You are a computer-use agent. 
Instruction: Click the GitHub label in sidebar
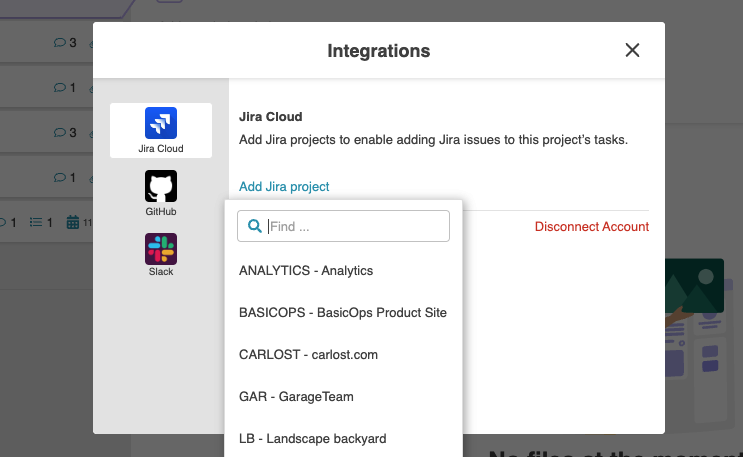coord(161,211)
